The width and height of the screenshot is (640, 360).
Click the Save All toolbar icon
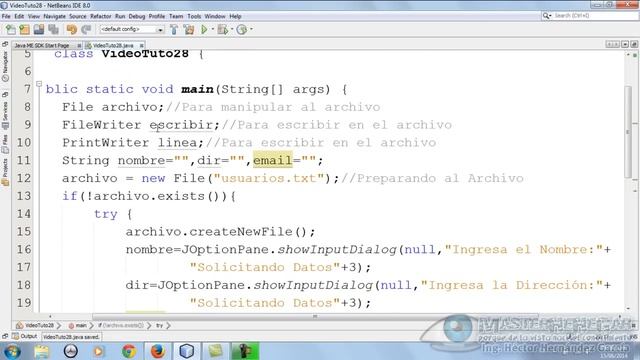53,29
